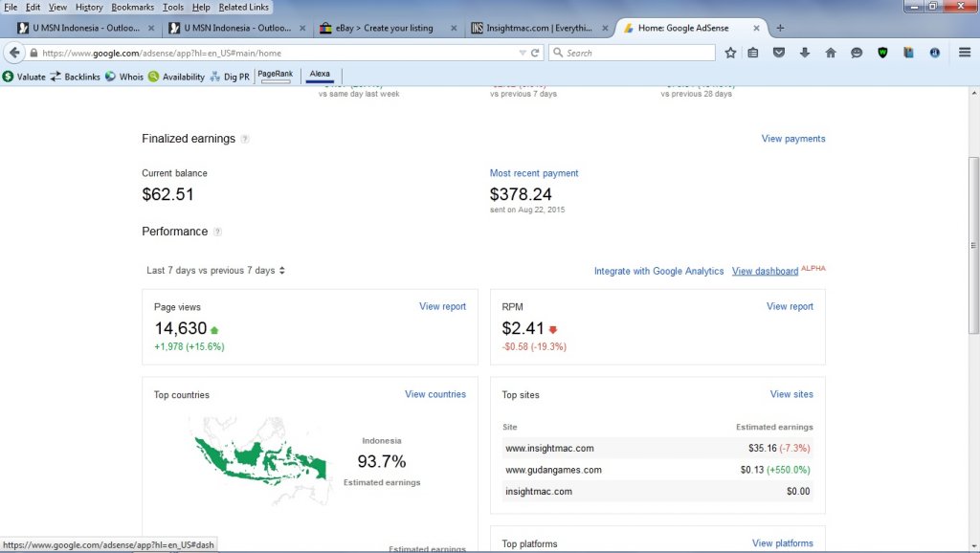Switch to the first MSN Indonesia Outlook tab
The width and height of the screenshot is (980, 553).
point(85,28)
